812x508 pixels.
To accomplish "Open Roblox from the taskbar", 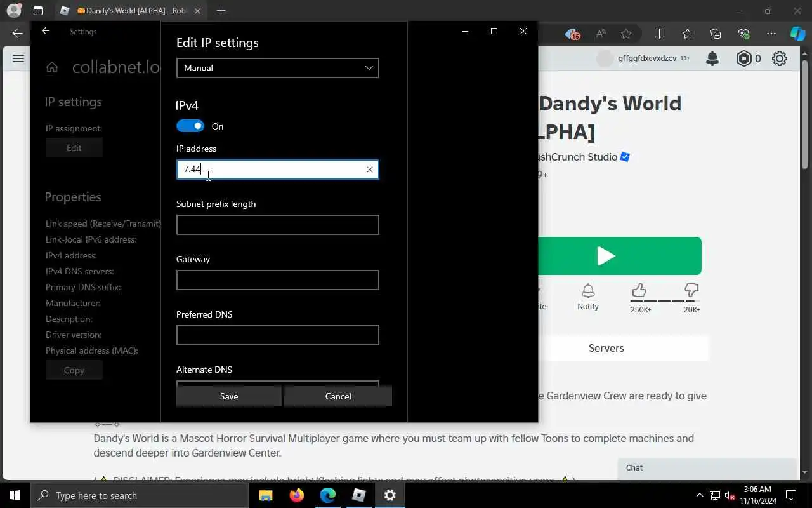I will (x=358, y=495).
